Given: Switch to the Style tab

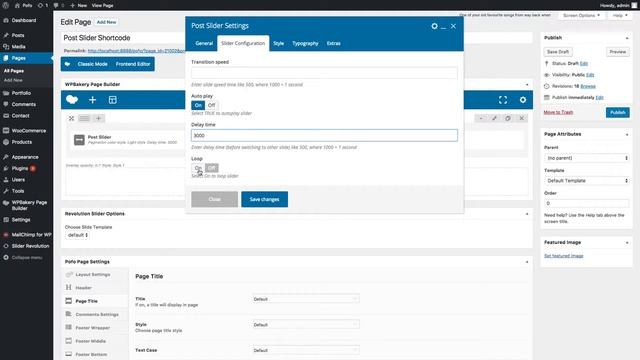Looking at the screenshot, I should [x=278, y=43].
